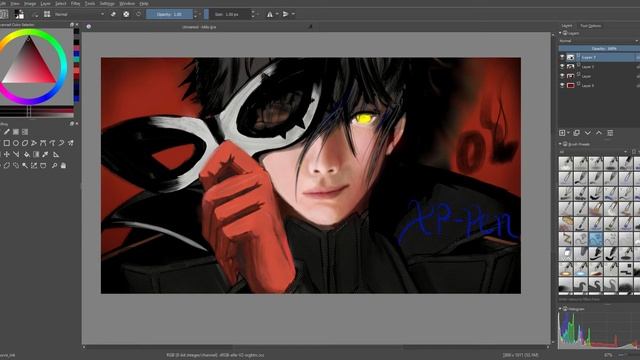The width and height of the screenshot is (640, 360).
Task: Switch to the Tool Options tab
Action: [x=590, y=26]
